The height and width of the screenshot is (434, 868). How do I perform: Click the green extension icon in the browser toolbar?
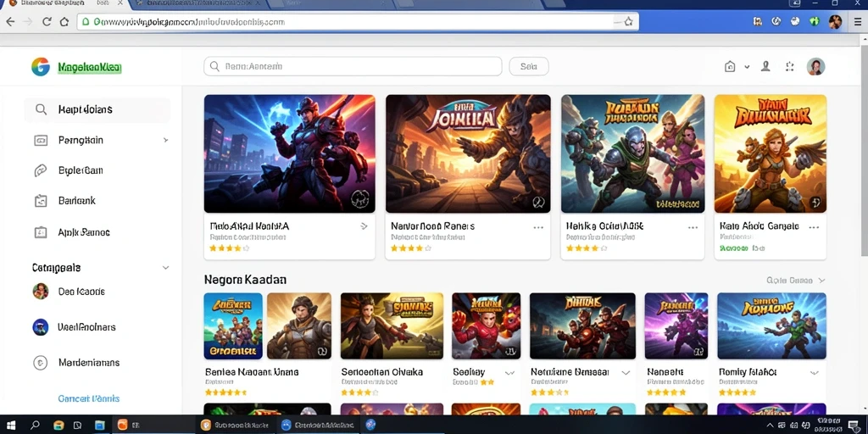(x=815, y=22)
